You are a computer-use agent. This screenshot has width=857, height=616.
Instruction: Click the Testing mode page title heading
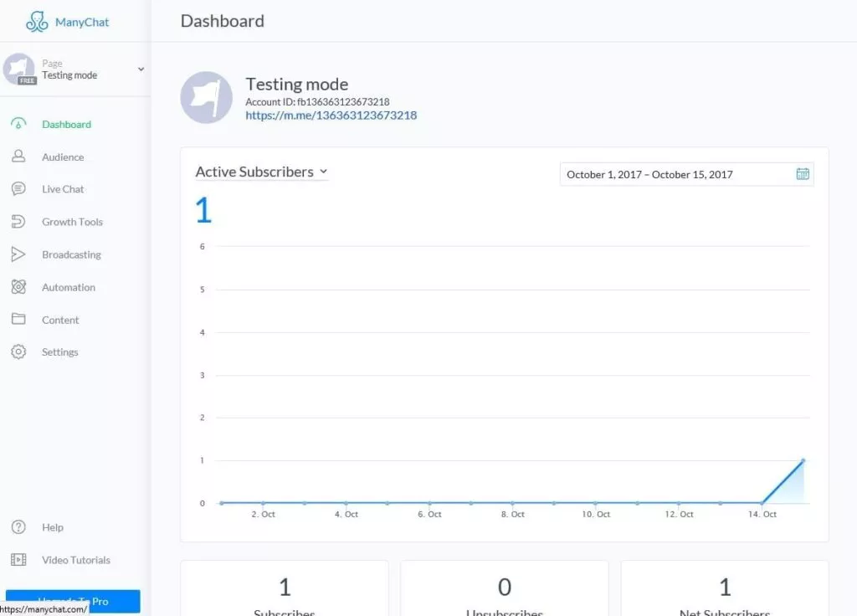(x=297, y=85)
